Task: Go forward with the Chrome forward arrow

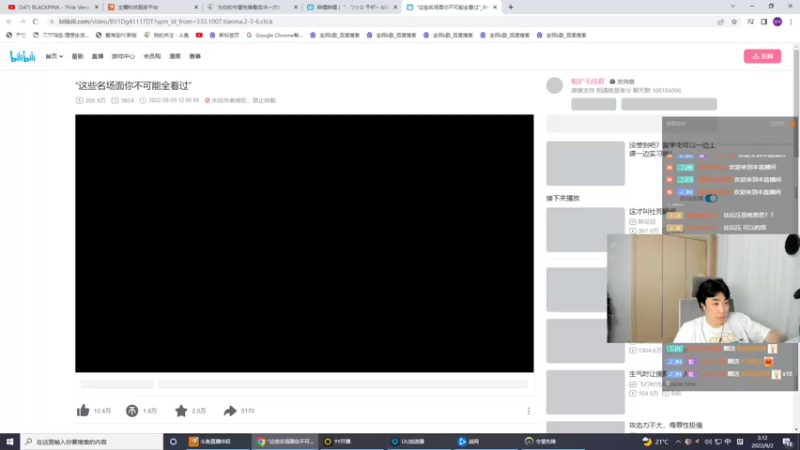Action: coord(22,21)
